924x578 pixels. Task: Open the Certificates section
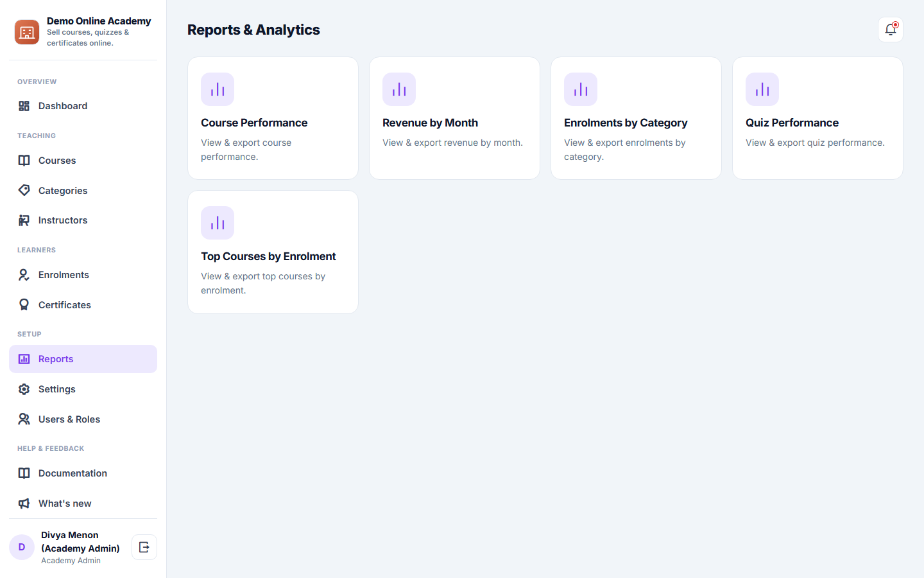83,305
